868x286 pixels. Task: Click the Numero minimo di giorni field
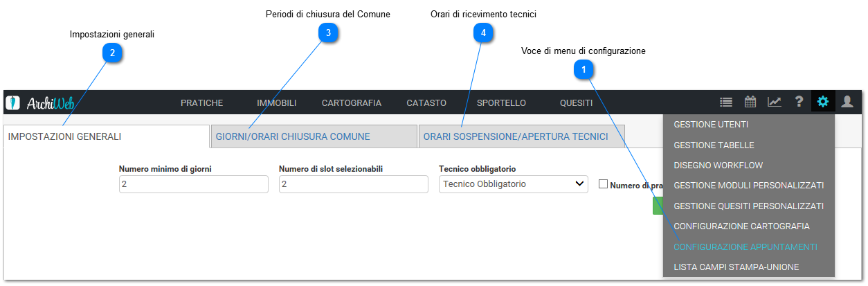tap(193, 184)
